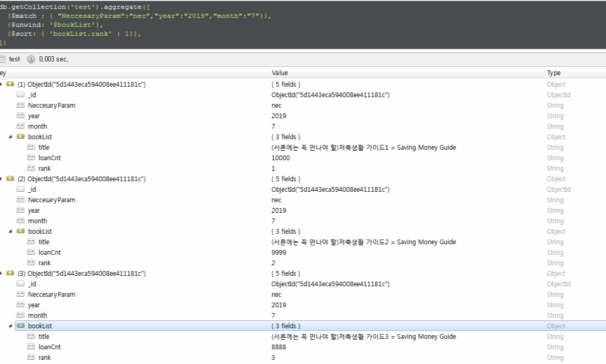
Task: Click the NeccesaryParam string icon in document (1)
Action: (20, 105)
